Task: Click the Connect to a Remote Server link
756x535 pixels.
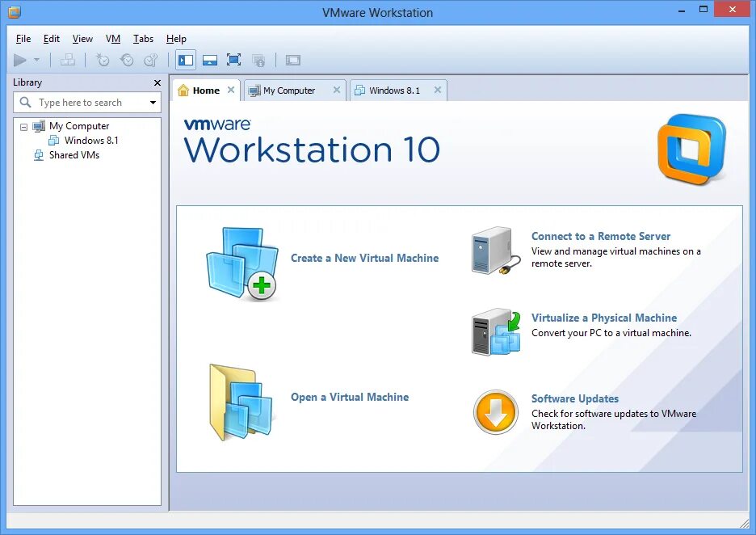Action: 601,236
